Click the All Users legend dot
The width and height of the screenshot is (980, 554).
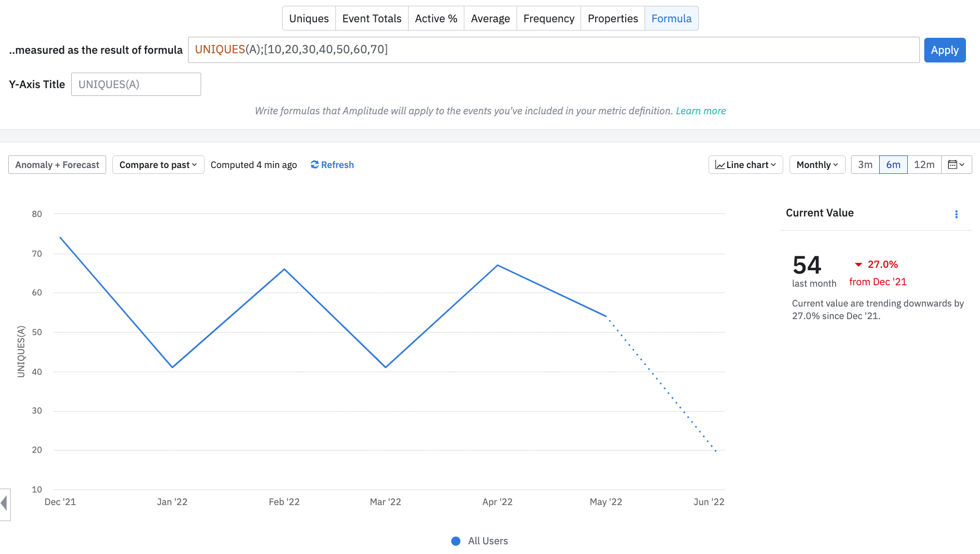(456, 541)
